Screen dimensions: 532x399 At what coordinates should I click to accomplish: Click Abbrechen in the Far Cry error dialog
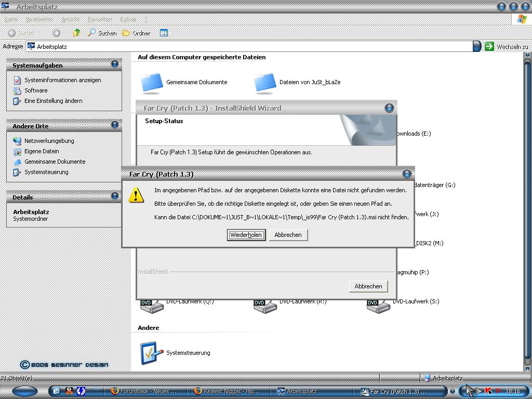click(288, 235)
